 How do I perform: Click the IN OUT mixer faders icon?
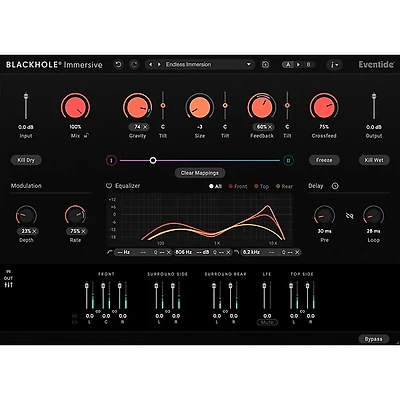pos(9,285)
